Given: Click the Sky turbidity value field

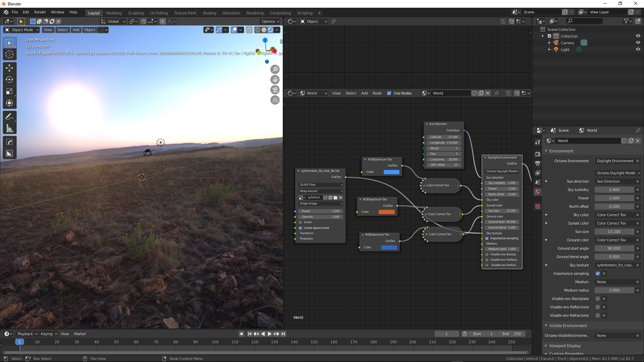Looking at the screenshot, I should point(614,190).
